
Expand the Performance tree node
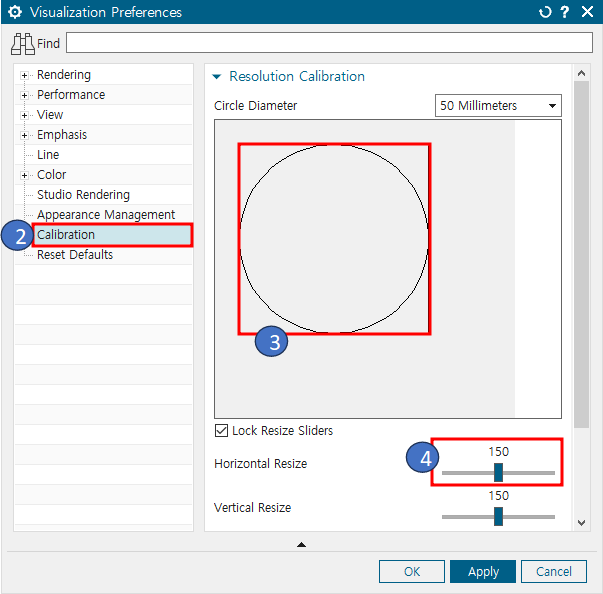point(24,95)
